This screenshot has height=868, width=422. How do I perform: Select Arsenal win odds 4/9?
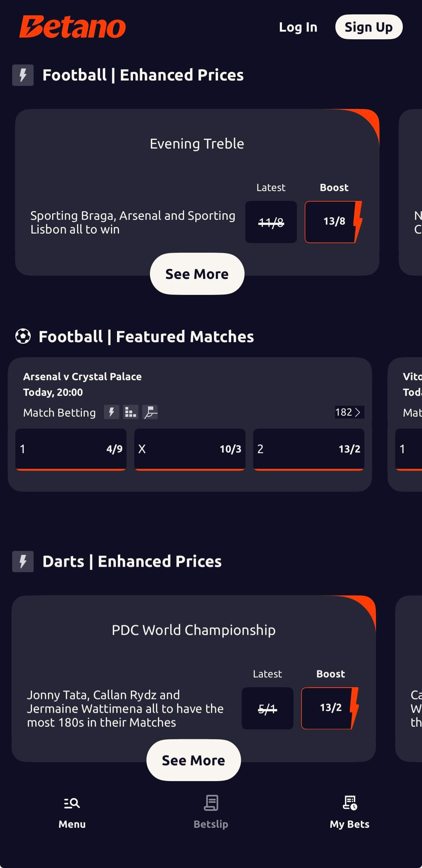[71, 449]
